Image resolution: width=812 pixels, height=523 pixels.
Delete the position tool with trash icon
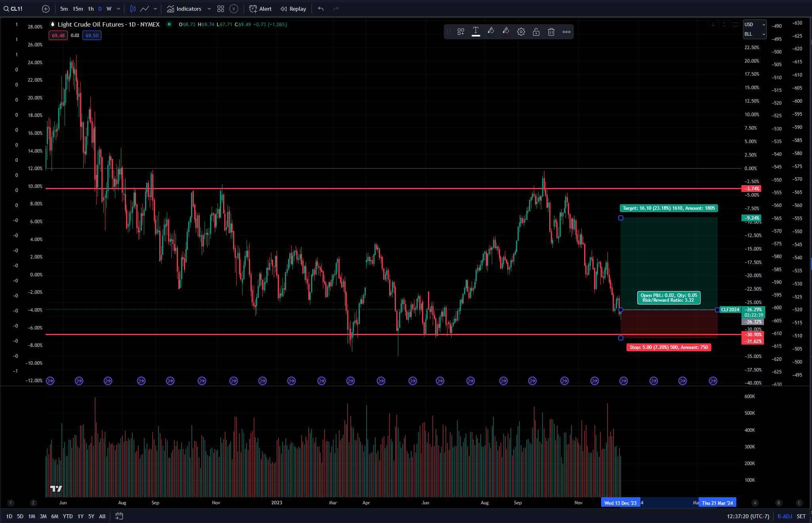pos(551,32)
